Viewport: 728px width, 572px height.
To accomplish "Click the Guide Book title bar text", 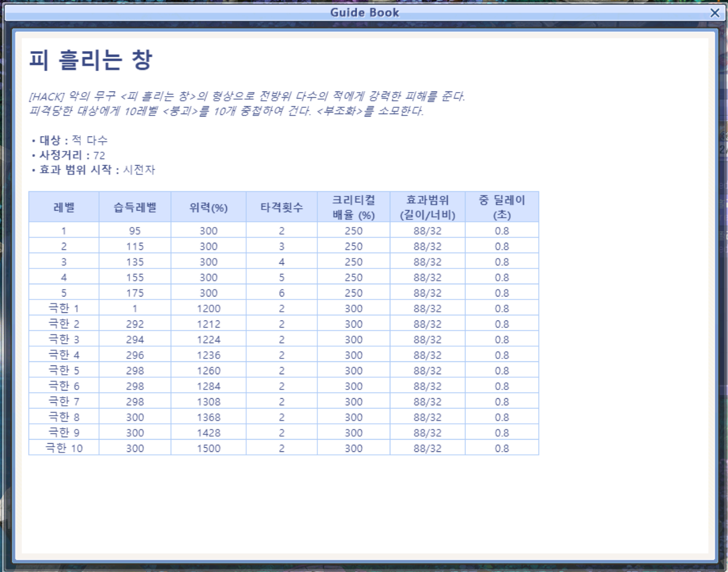I will (x=364, y=13).
